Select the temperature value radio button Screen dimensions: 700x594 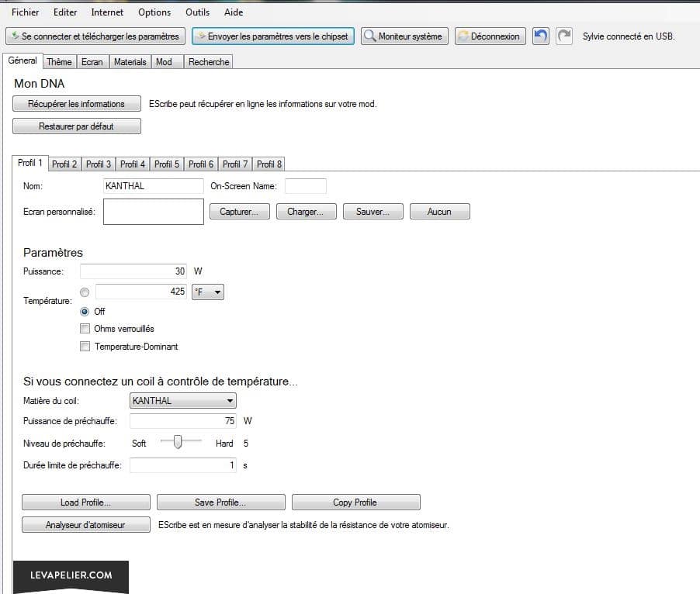pyautogui.click(x=85, y=292)
